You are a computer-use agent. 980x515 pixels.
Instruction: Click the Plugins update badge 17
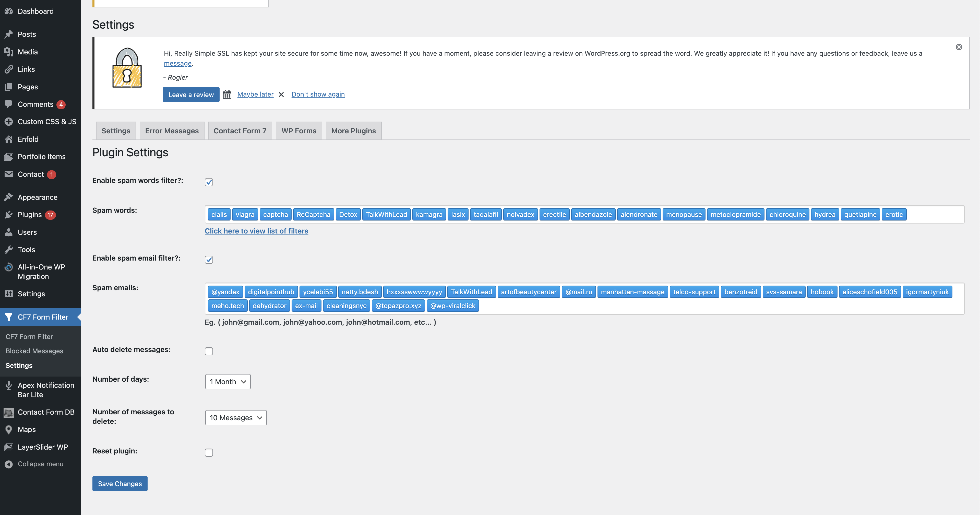click(x=50, y=215)
